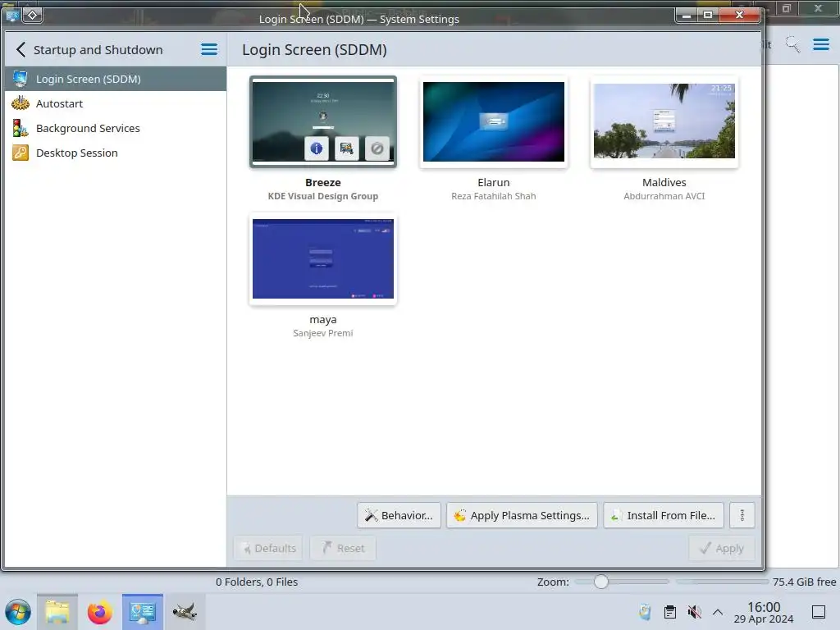Toggle the keep-on-all-desktops titlebar button
840x630 pixels.
33,15
